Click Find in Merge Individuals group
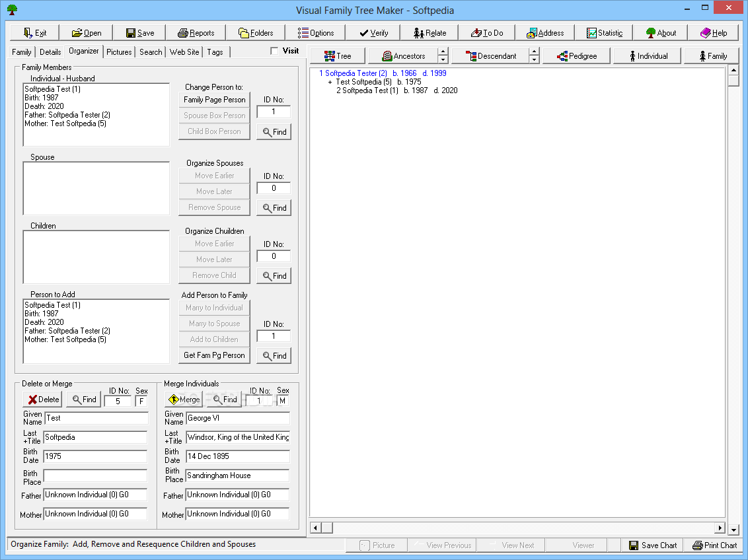The height and width of the screenshot is (560, 748). pyautogui.click(x=225, y=400)
